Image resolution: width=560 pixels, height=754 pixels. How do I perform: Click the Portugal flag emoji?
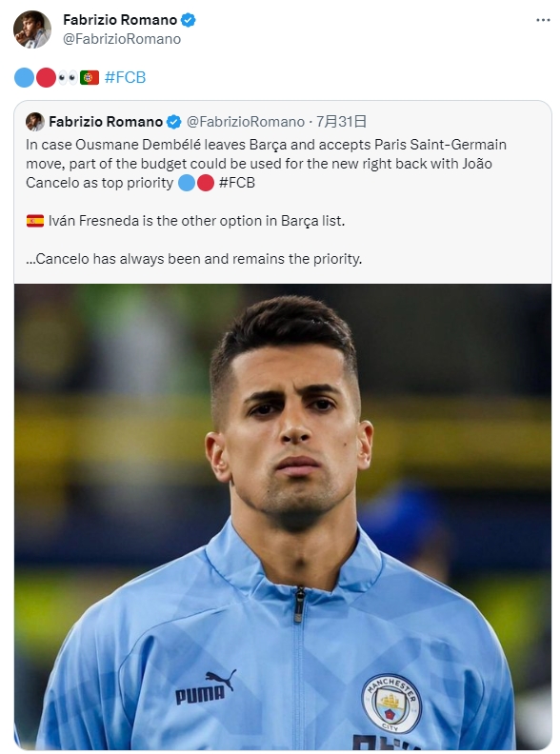coord(90,77)
